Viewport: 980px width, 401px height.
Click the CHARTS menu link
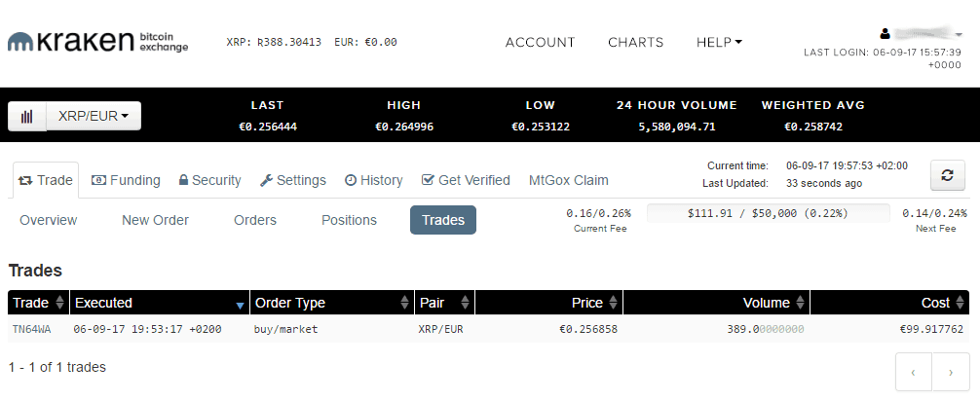pos(635,42)
